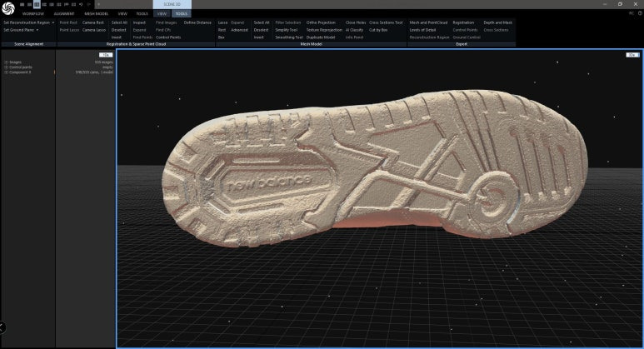Click Advanced in Mesh Model group
This screenshot has height=349, width=644.
click(x=239, y=30)
